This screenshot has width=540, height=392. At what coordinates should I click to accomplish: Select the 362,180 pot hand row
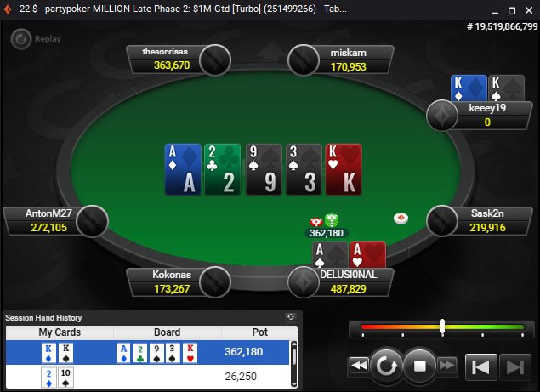[147, 352]
